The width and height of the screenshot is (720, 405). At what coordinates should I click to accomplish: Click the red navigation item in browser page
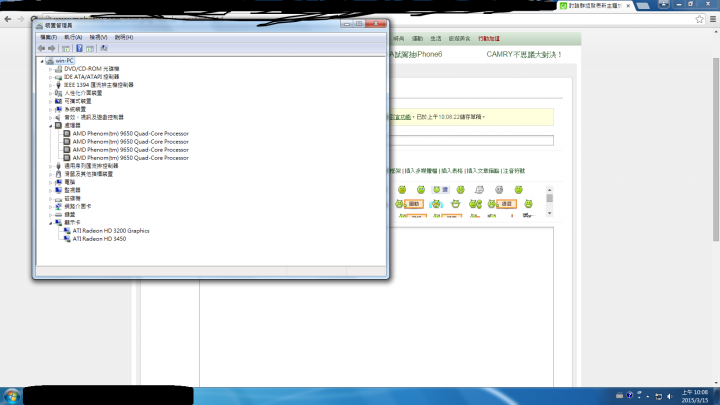coord(489,39)
